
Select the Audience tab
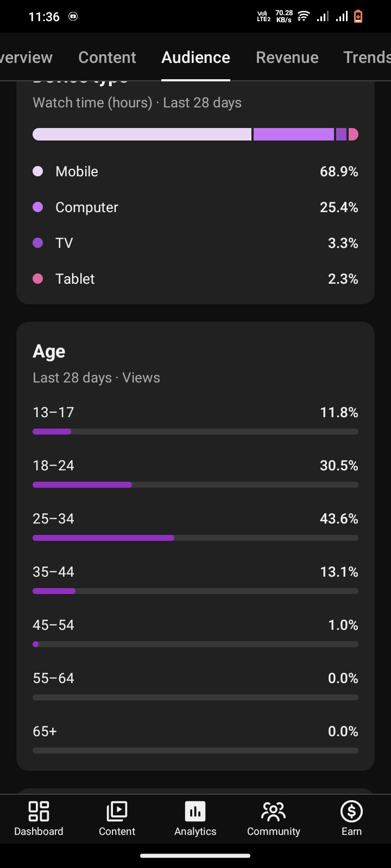click(195, 58)
